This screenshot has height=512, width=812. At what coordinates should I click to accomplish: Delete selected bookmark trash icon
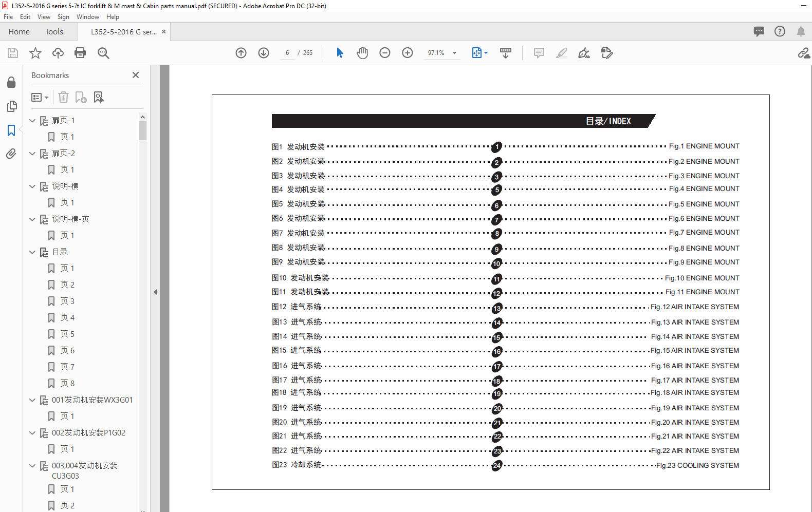click(x=63, y=97)
